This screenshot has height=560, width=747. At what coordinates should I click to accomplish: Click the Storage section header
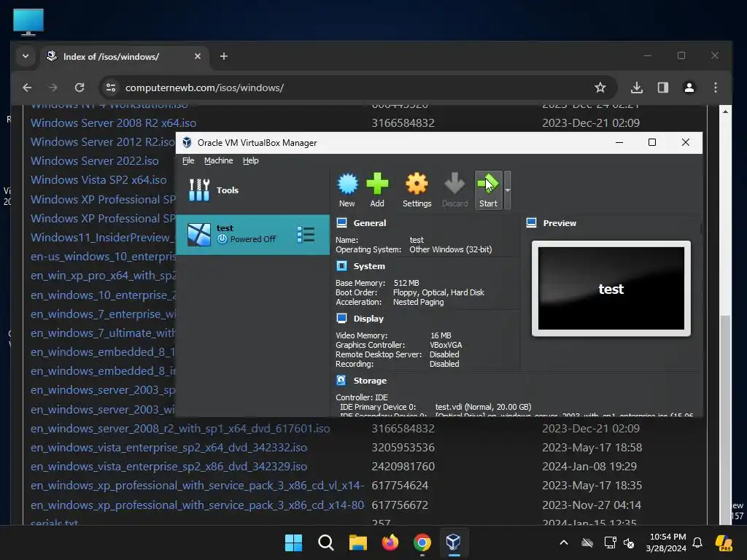click(x=370, y=381)
